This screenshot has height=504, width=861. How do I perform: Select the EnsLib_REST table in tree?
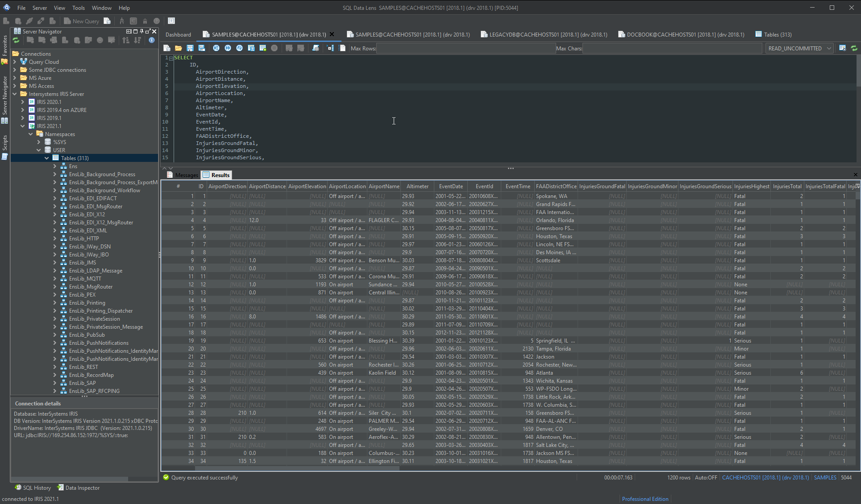pyautogui.click(x=83, y=367)
